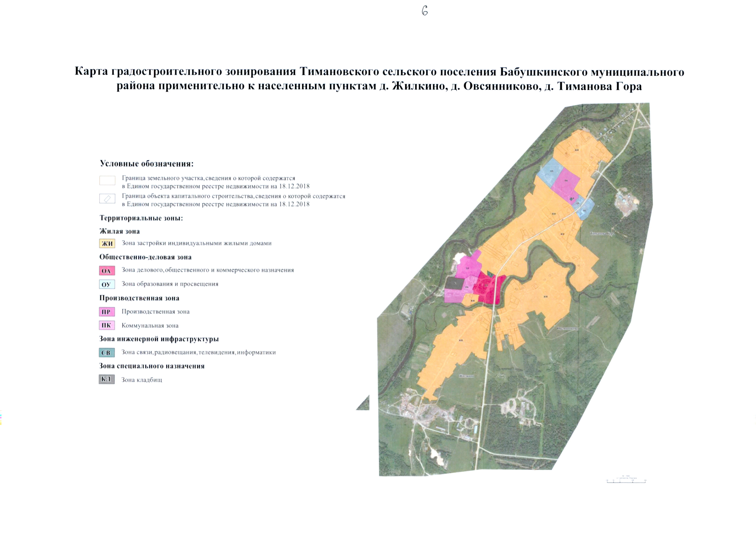
Task: Click the teal СВ legend swatch
Action: tap(107, 352)
